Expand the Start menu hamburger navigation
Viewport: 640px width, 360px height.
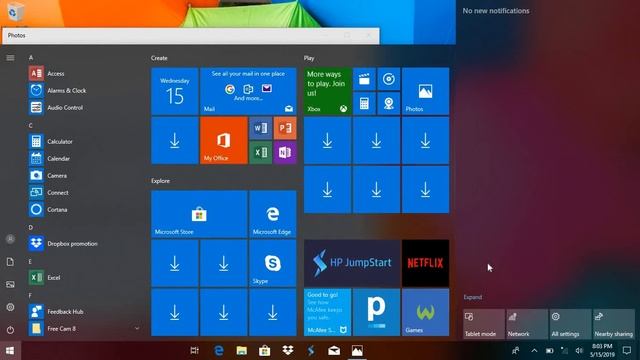click(x=10, y=58)
